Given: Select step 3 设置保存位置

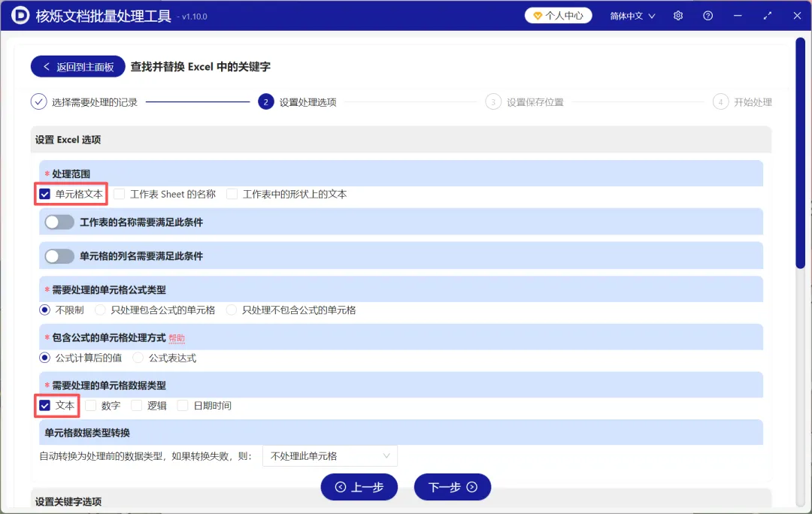Looking at the screenshot, I should (525, 102).
